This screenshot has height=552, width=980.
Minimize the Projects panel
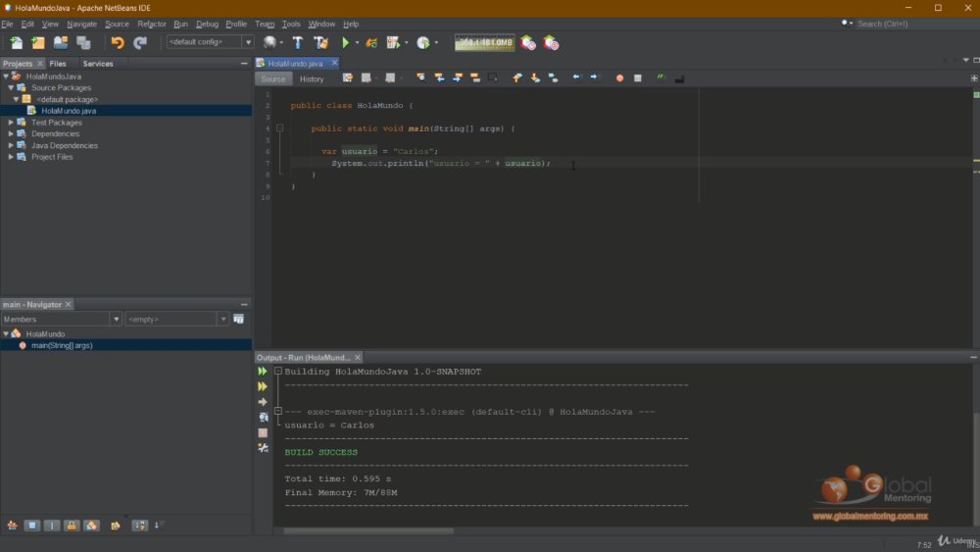coord(244,63)
